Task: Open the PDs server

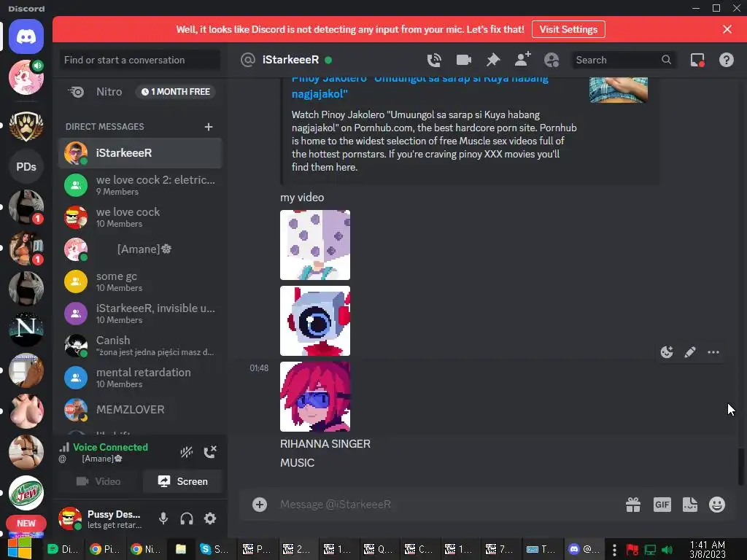Action: pos(26,167)
